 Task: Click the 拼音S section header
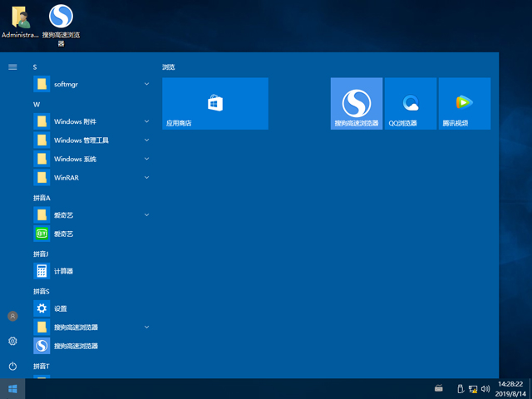click(x=42, y=292)
